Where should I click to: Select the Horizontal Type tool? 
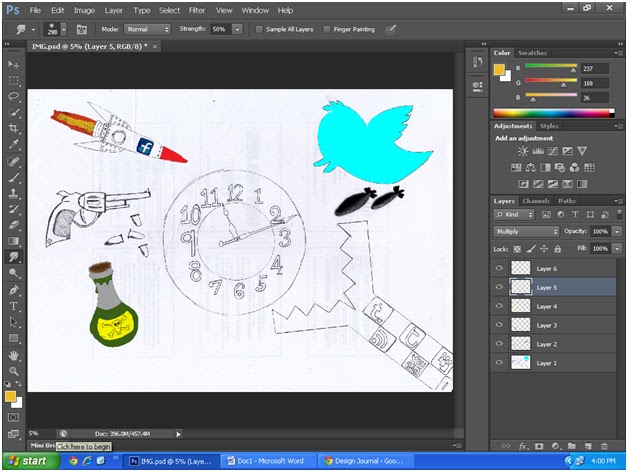(x=14, y=306)
